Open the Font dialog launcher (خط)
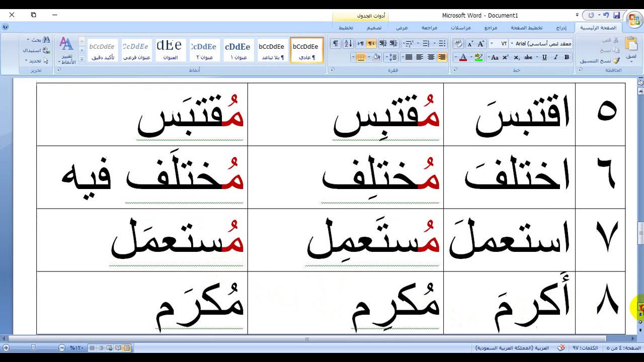The image size is (644, 362). point(455,70)
